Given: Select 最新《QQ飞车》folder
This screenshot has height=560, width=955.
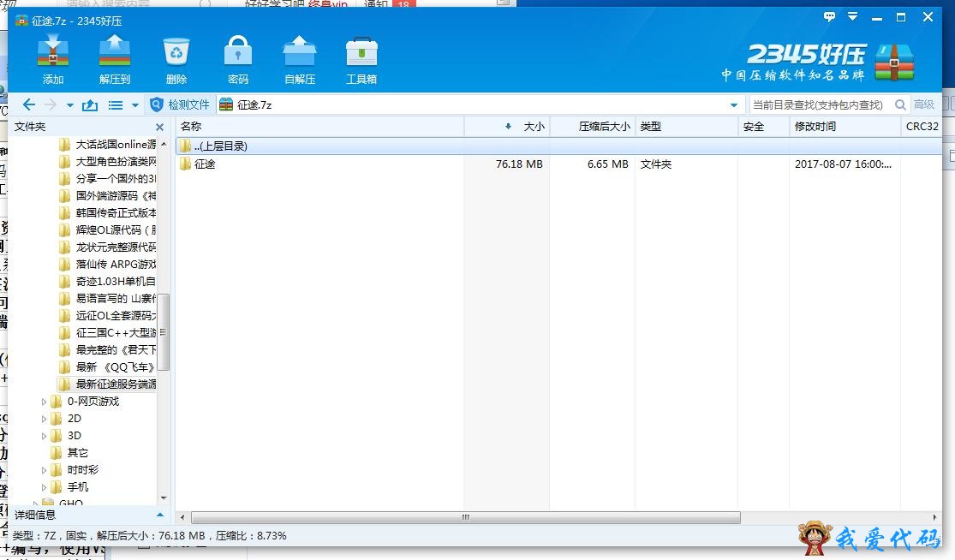Looking at the screenshot, I should click(108, 367).
